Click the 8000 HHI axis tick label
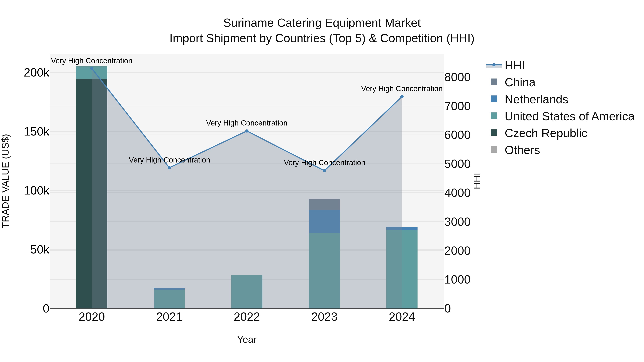 click(457, 77)
